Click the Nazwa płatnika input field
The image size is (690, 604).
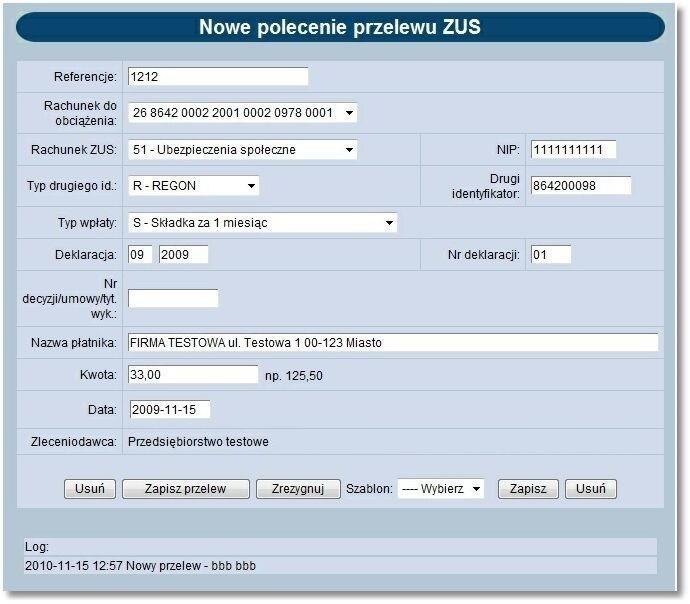(x=393, y=342)
